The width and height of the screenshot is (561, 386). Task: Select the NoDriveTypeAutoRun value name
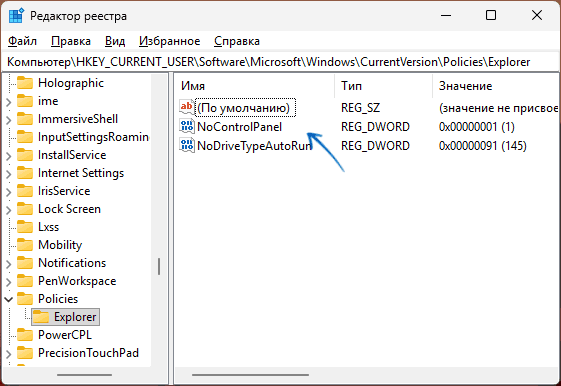coord(254,146)
